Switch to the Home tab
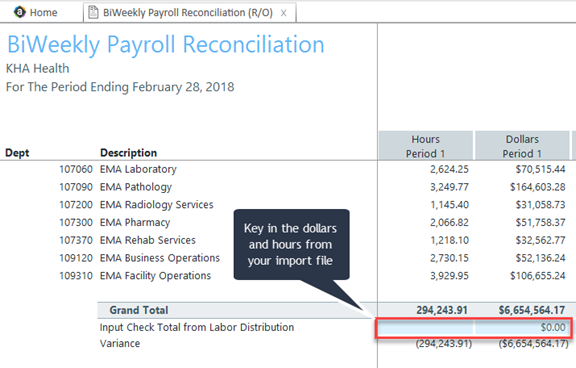 [36, 12]
